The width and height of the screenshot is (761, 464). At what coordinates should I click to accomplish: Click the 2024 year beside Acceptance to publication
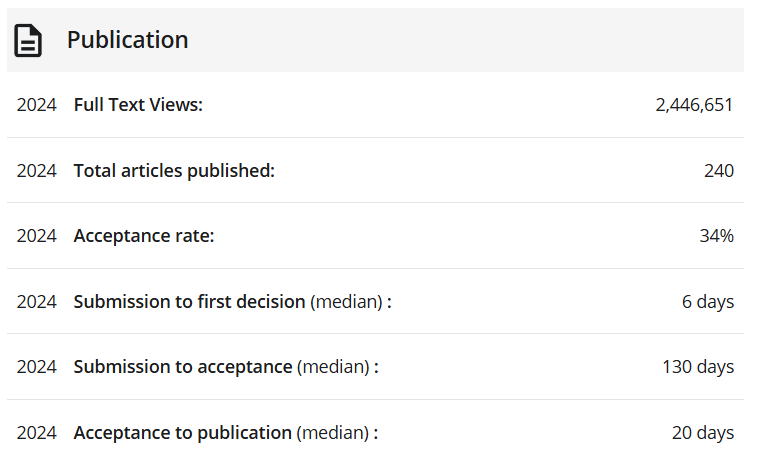click(37, 433)
